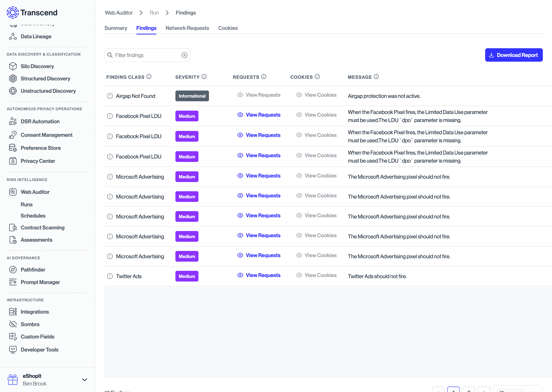The image size is (552, 392).
Task: Open Consent Management sidebar icon
Action: pos(13,135)
